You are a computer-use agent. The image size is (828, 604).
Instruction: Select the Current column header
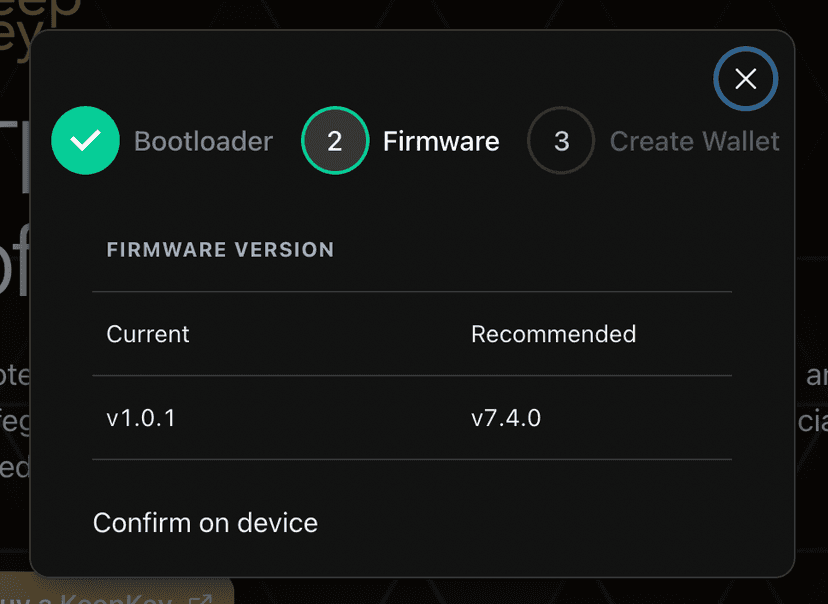tap(148, 334)
